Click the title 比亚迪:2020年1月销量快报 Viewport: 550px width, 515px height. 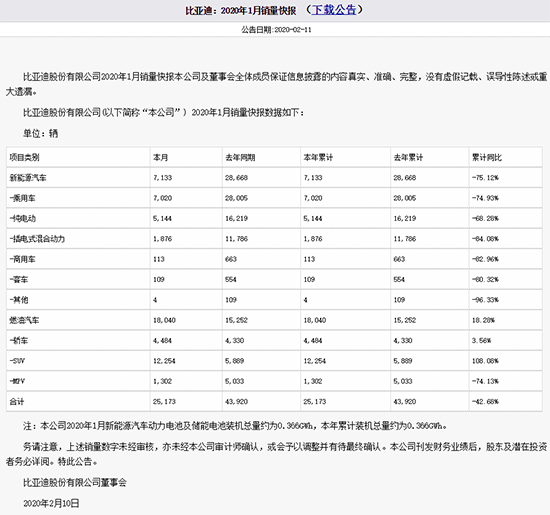(241, 11)
